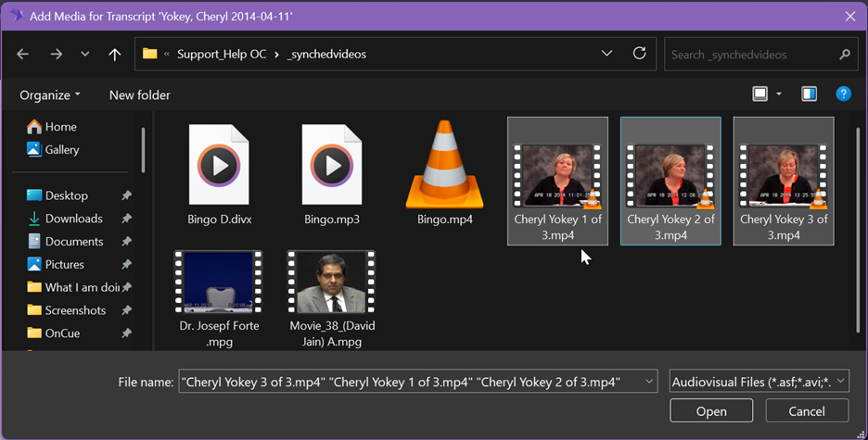Click the Open button
Screen dimensions: 868x440
(711, 411)
